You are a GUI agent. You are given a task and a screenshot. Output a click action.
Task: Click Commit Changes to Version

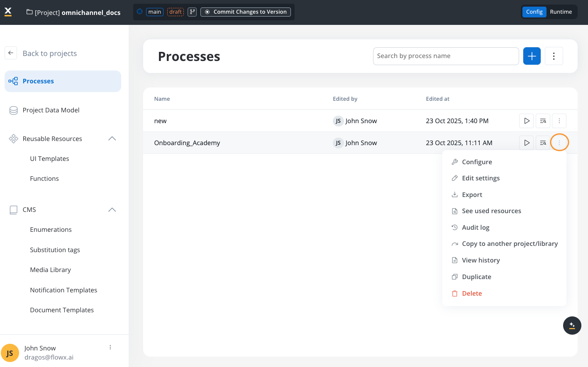pos(245,12)
